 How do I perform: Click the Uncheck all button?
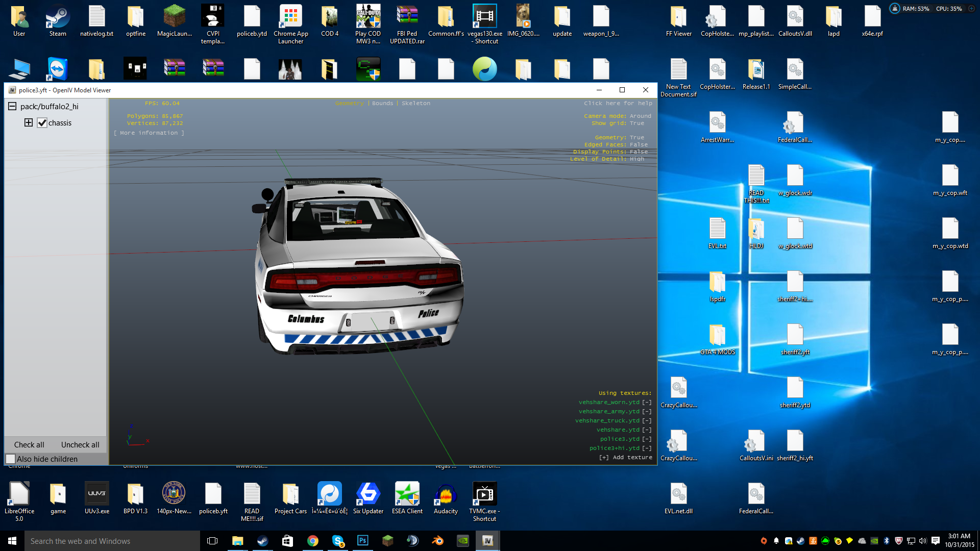(x=80, y=444)
